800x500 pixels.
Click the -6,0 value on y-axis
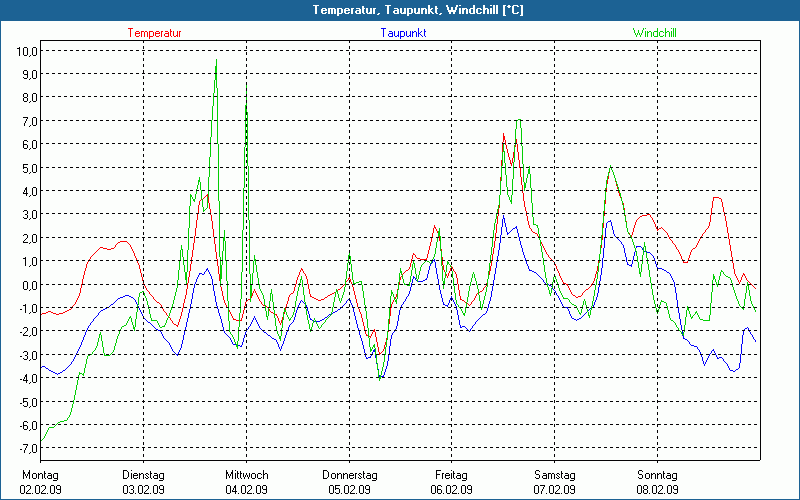pyautogui.click(x=28, y=425)
